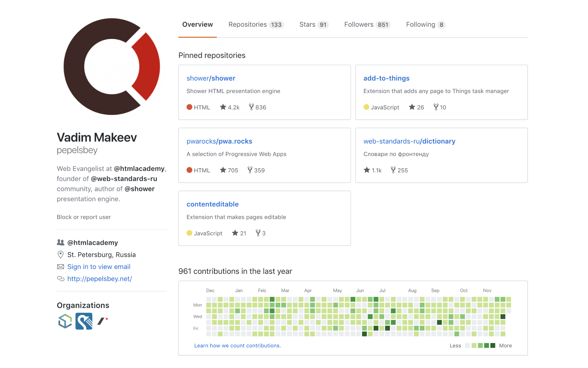Click the JavaScript language dot on contenteditable
This screenshot has height=368, width=588.
[x=189, y=233]
